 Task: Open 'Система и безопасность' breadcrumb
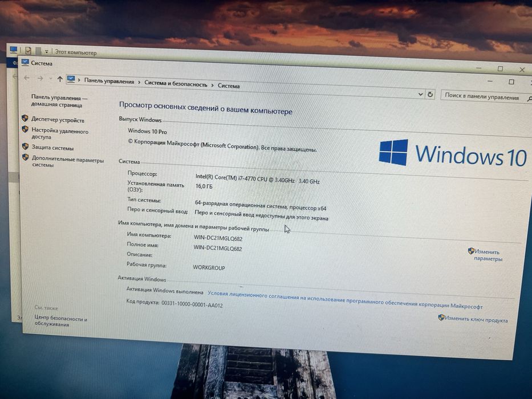point(176,83)
